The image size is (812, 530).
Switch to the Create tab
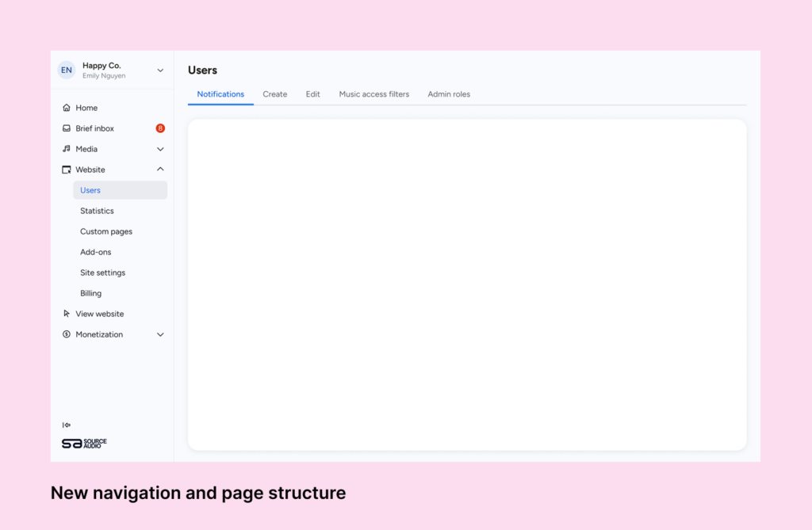pos(275,94)
